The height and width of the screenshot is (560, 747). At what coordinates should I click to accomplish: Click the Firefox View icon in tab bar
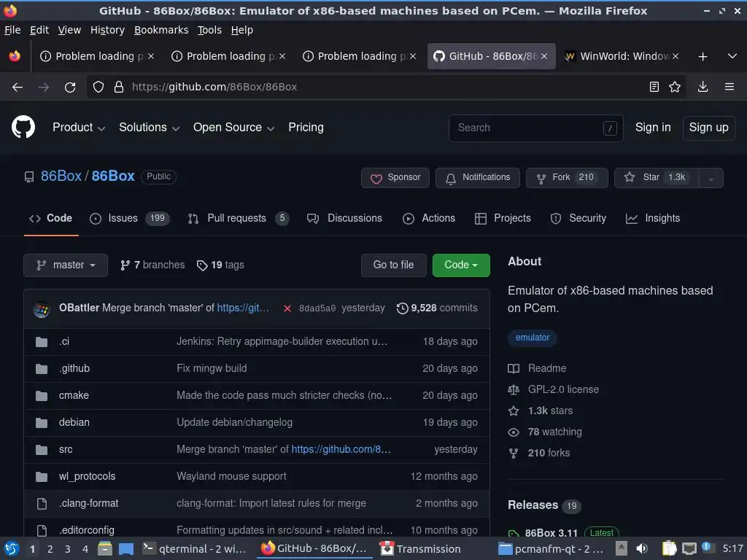point(15,56)
